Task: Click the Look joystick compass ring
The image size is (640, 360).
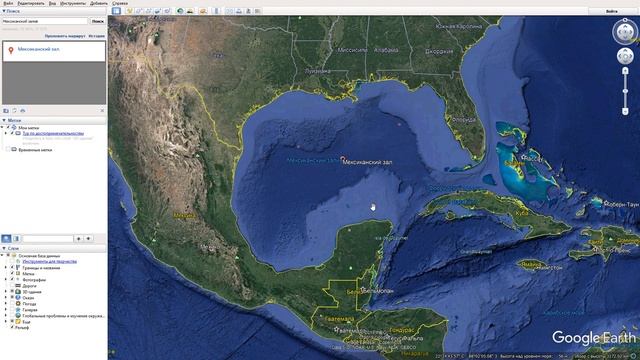Action: (625, 31)
